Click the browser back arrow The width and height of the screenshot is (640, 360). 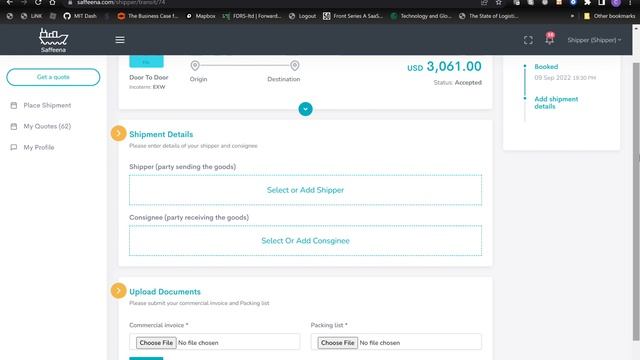click(9, 2)
